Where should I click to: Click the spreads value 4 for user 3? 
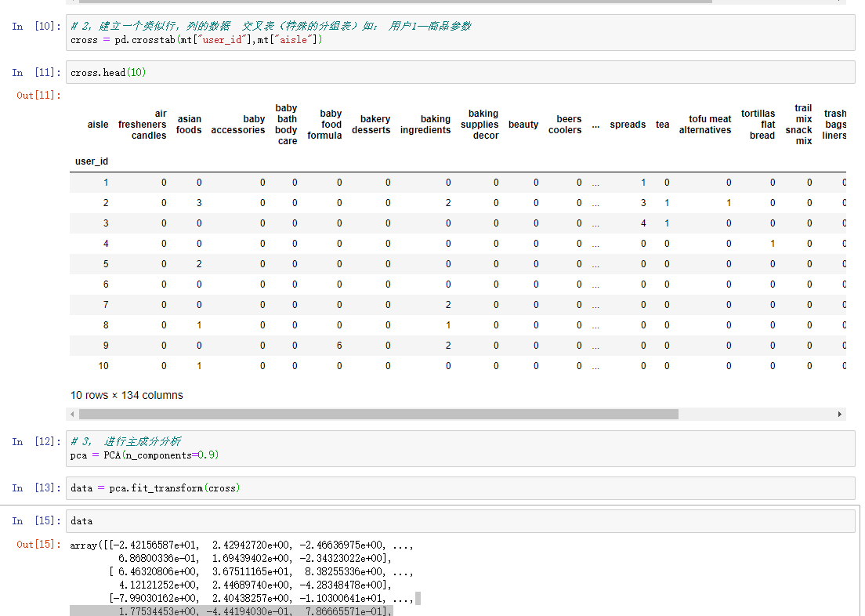(642, 223)
